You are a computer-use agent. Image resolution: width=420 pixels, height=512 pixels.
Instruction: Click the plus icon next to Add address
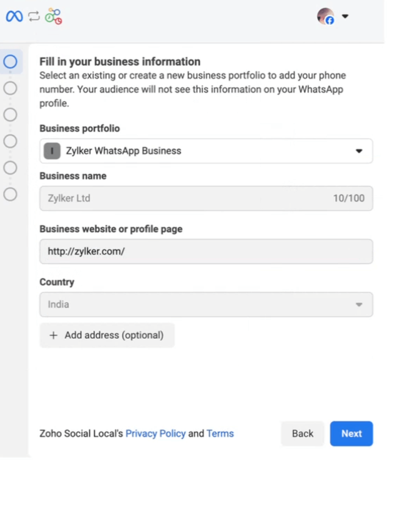coord(54,335)
